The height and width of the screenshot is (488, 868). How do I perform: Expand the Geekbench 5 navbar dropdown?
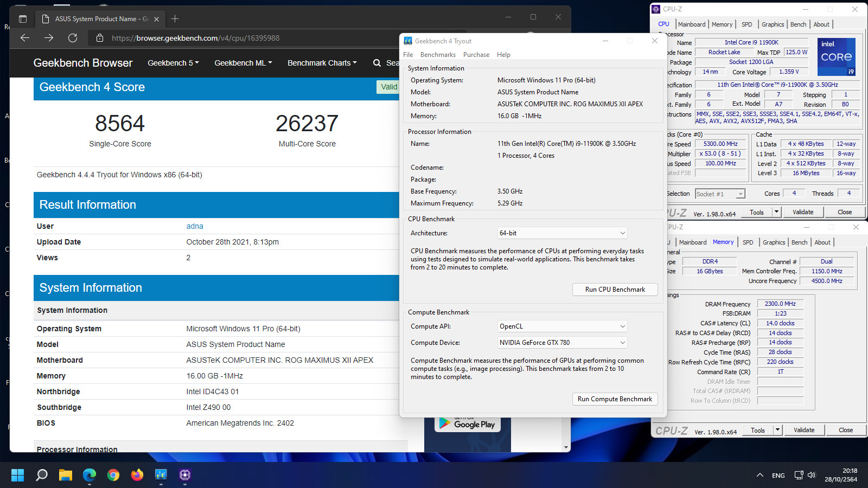[174, 63]
